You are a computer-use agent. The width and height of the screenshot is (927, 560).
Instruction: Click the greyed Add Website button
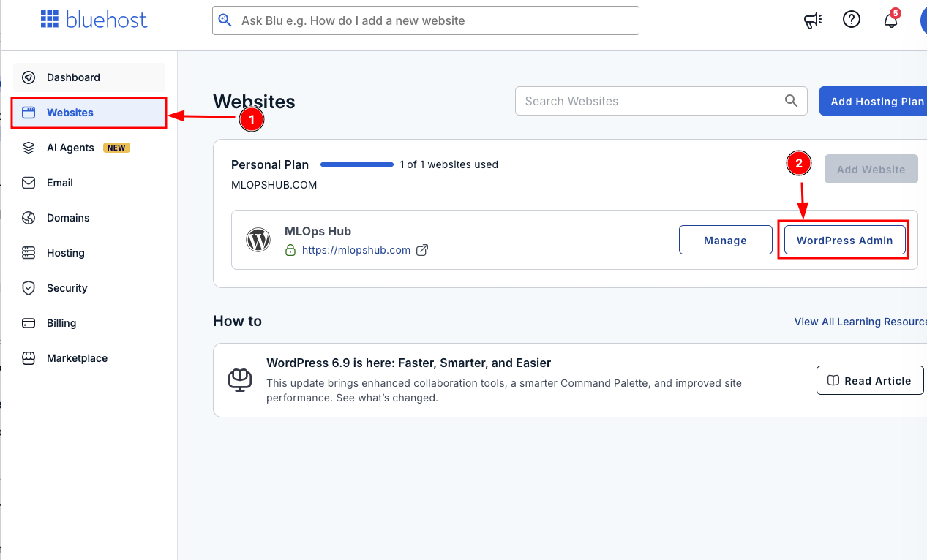point(871,169)
